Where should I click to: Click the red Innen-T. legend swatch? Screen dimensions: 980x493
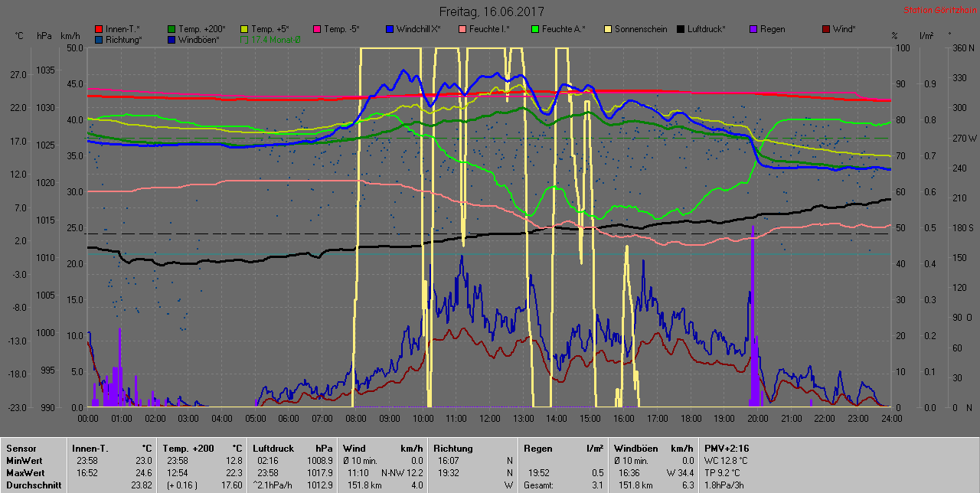click(x=99, y=29)
